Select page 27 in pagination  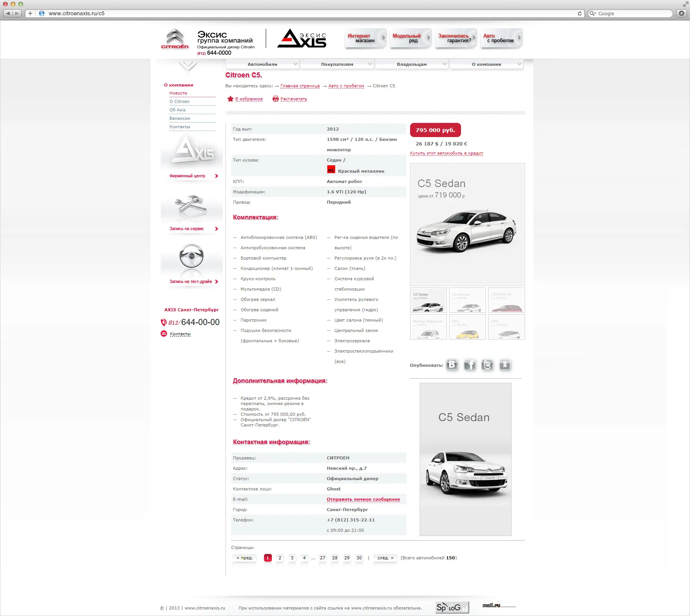pos(323,558)
